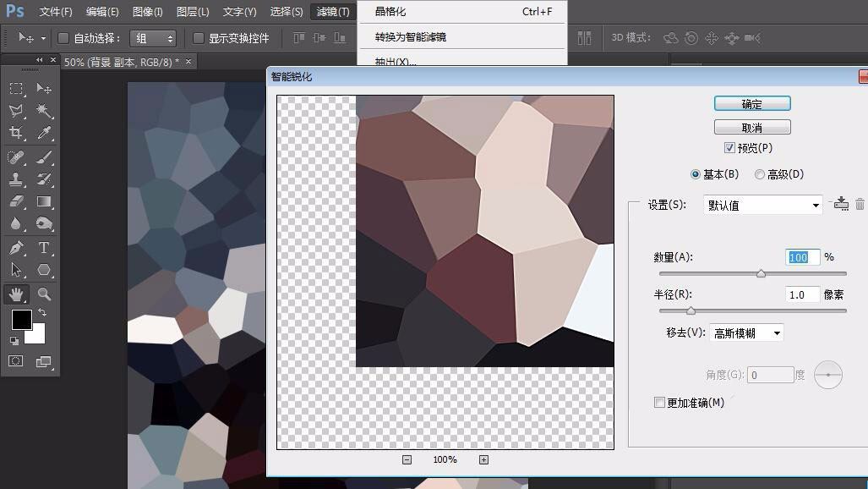Toggle the 预览(P) preview checkbox
This screenshot has width=868, height=489.
(729, 148)
